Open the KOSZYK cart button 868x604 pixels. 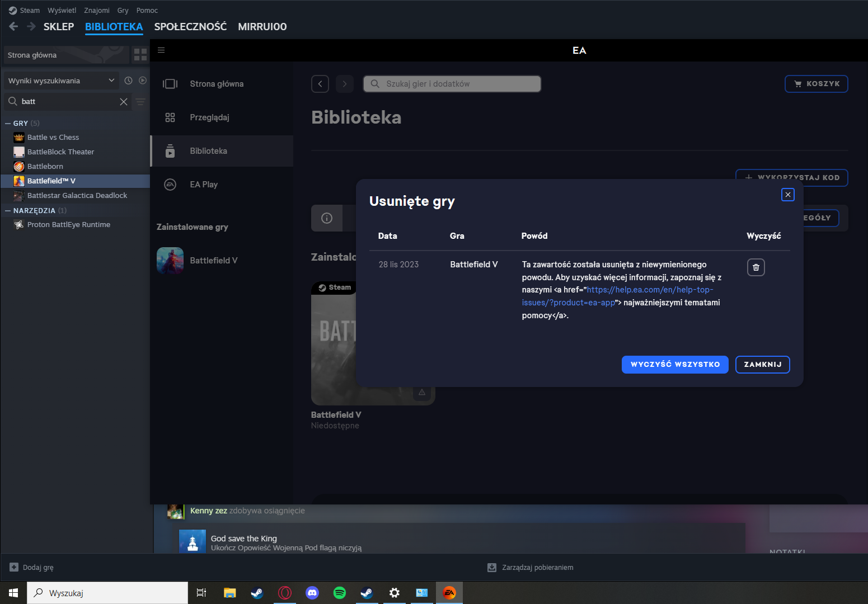point(816,84)
